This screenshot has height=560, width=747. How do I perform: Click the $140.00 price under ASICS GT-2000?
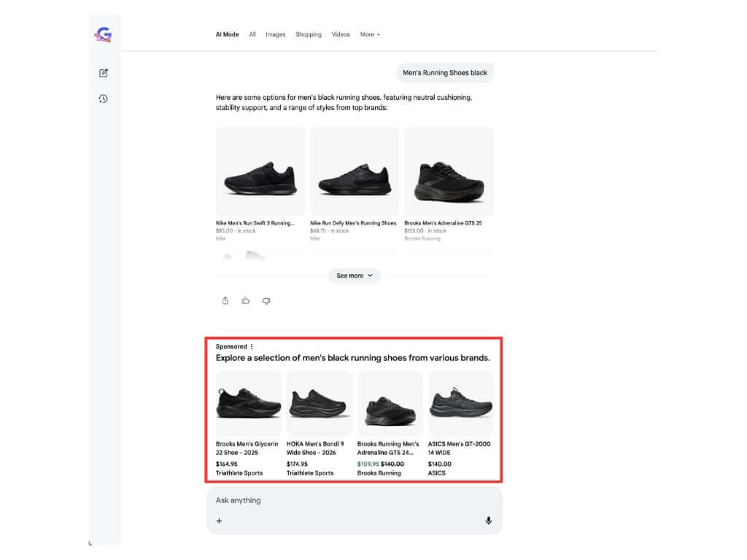point(439,464)
